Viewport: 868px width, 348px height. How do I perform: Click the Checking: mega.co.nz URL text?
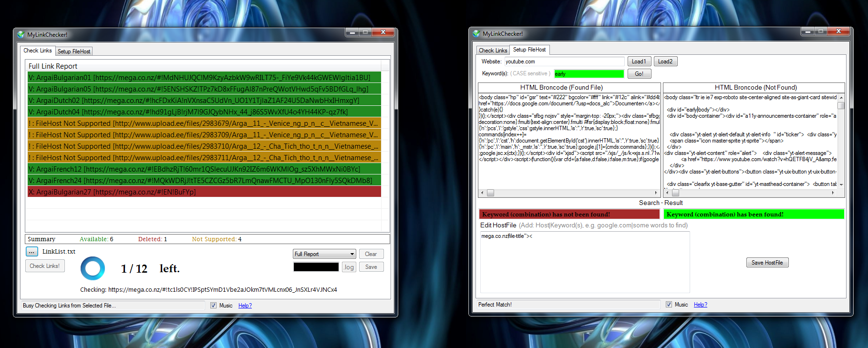point(208,290)
